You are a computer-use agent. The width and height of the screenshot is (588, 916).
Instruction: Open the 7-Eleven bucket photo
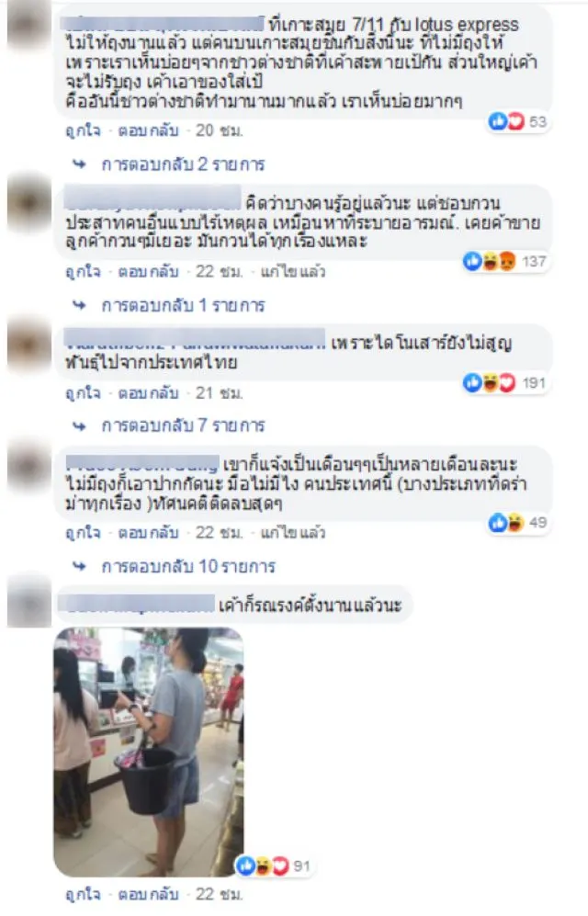coord(148,752)
